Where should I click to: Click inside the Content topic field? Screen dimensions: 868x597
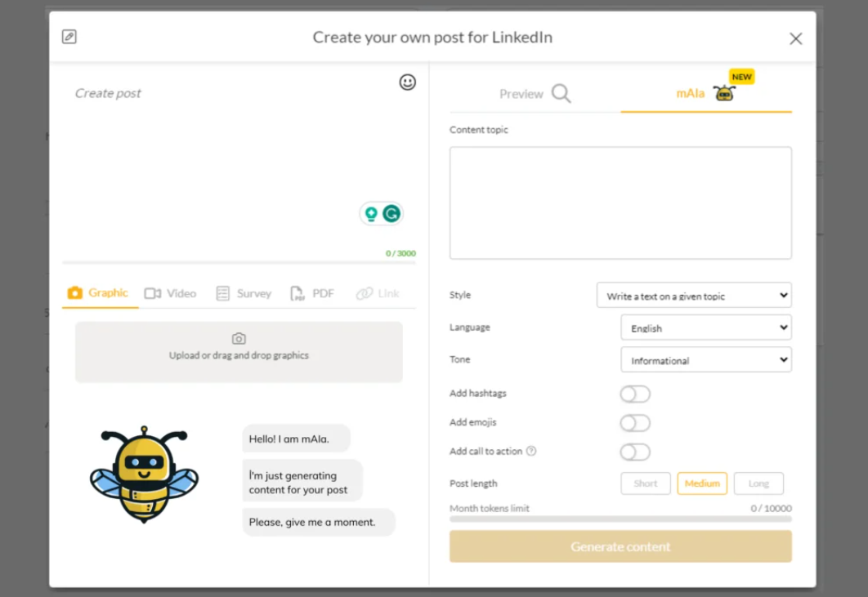click(620, 202)
